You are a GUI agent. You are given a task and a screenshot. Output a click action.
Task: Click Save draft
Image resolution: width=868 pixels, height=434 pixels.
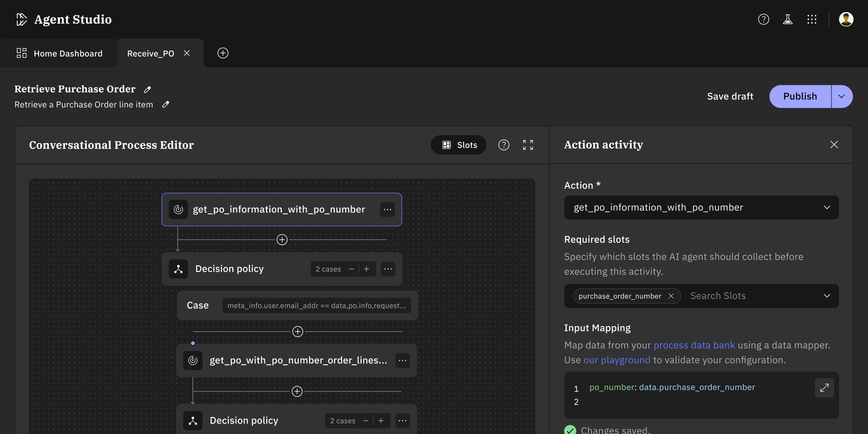coord(730,96)
